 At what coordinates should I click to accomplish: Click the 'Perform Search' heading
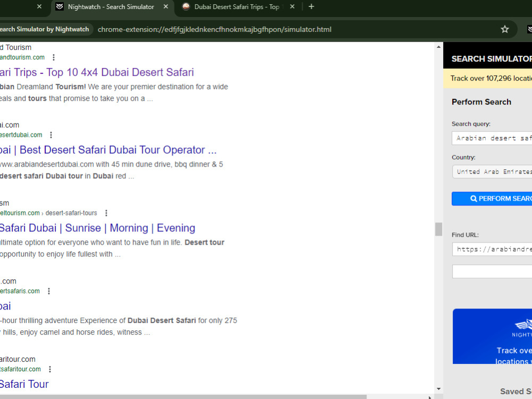(x=481, y=102)
